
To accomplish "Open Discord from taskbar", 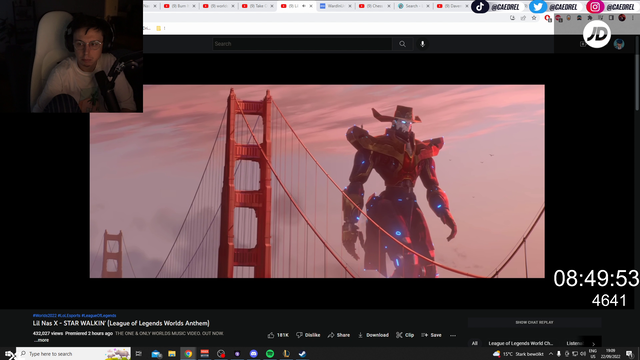I will (253, 354).
